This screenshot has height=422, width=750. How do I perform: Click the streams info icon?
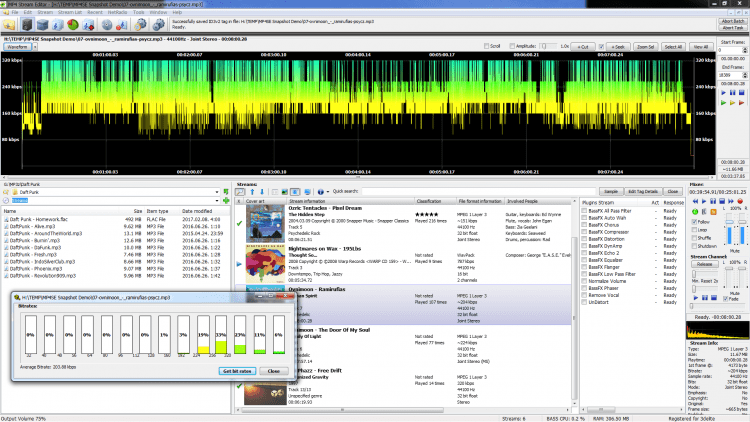coord(321,191)
